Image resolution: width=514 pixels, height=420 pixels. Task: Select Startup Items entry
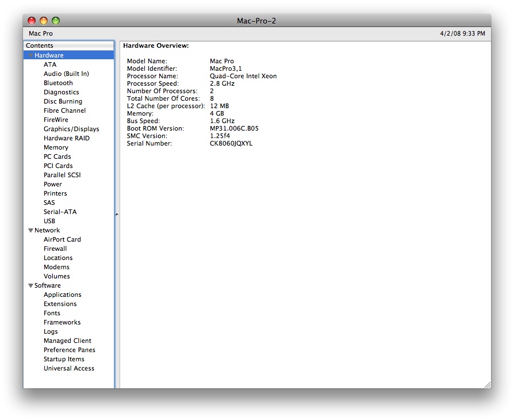pos(64,359)
